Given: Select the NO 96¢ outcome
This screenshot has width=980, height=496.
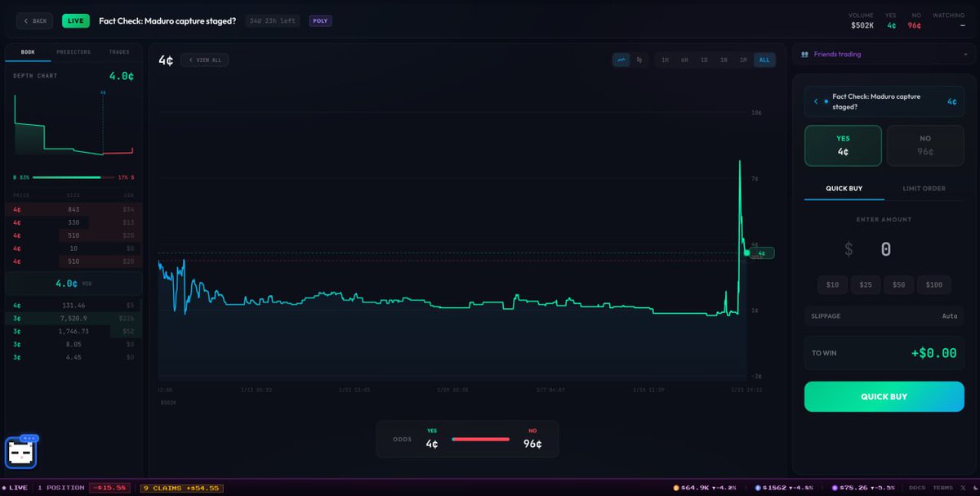Looking at the screenshot, I should point(925,145).
